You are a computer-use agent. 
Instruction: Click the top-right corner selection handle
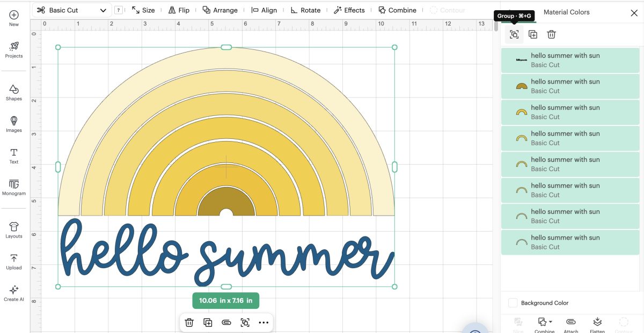click(x=395, y=47)
